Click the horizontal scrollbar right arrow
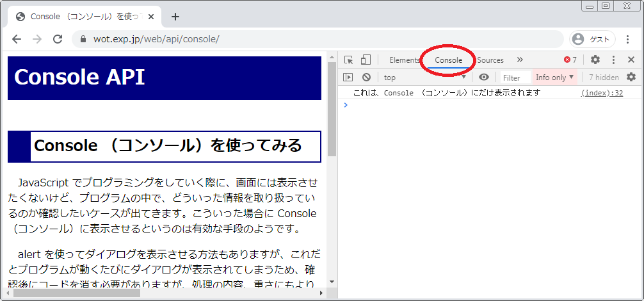Viewport: 644px width, 301px height. pyautogui.click(x=321, y=293)
